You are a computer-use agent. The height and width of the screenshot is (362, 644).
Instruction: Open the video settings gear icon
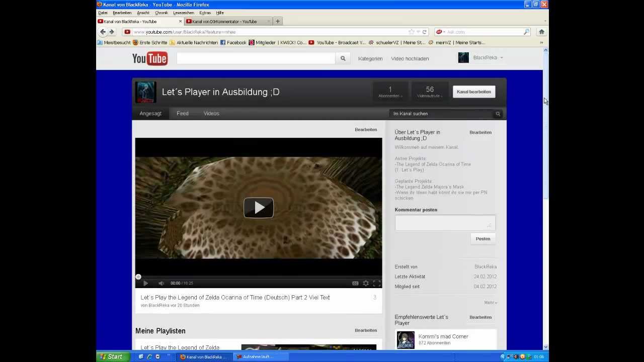pos(366,283)
